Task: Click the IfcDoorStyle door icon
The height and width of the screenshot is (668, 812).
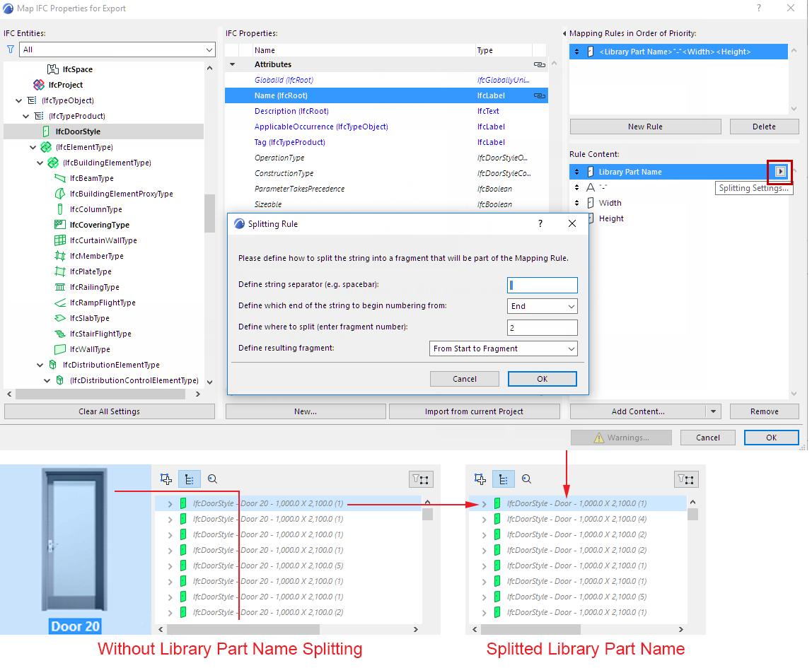Action: click(x=46, y=131)
